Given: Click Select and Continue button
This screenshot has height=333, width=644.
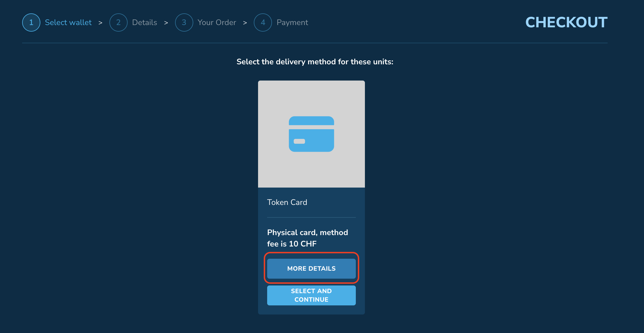Looking at the screenshot, I should tap(311, 295).
